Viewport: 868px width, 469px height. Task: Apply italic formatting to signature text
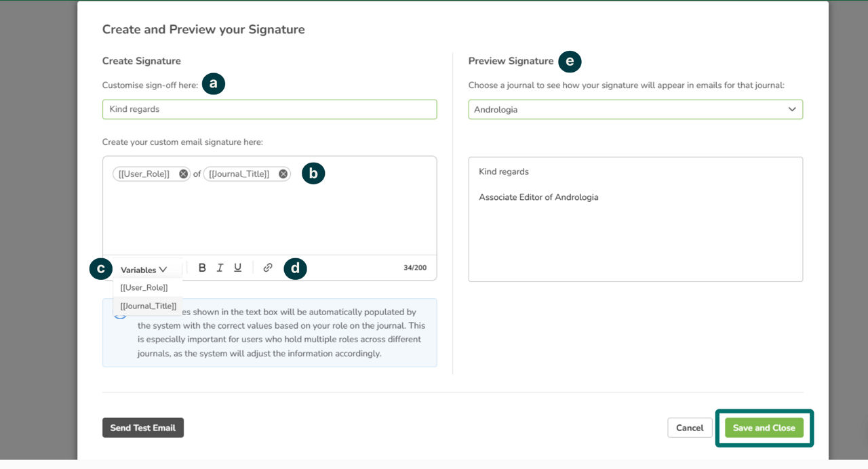point(220,268)
